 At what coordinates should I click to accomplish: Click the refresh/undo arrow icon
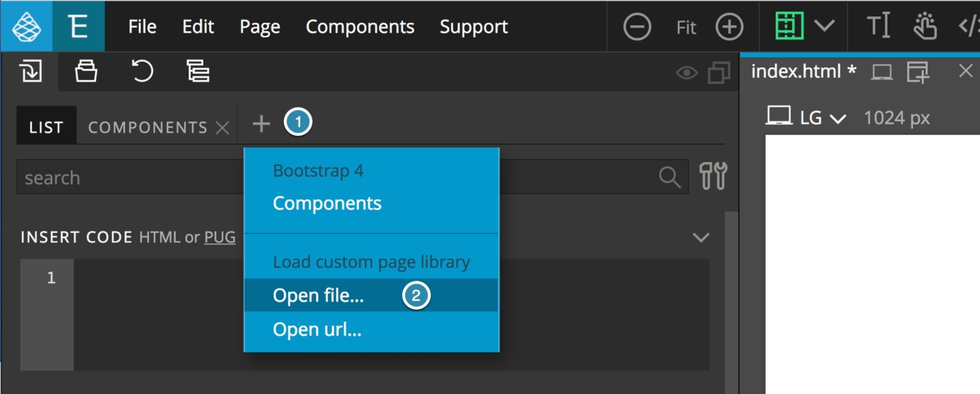point(142,71)
